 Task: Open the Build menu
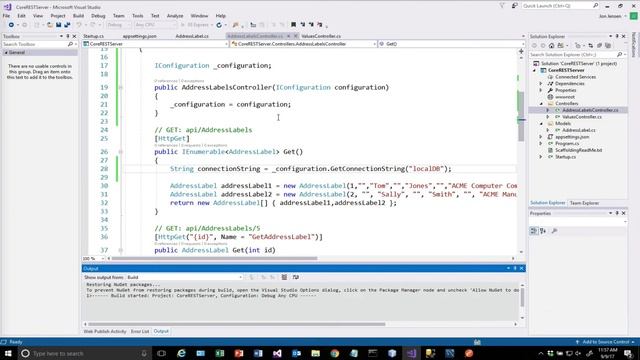(78, 16)
